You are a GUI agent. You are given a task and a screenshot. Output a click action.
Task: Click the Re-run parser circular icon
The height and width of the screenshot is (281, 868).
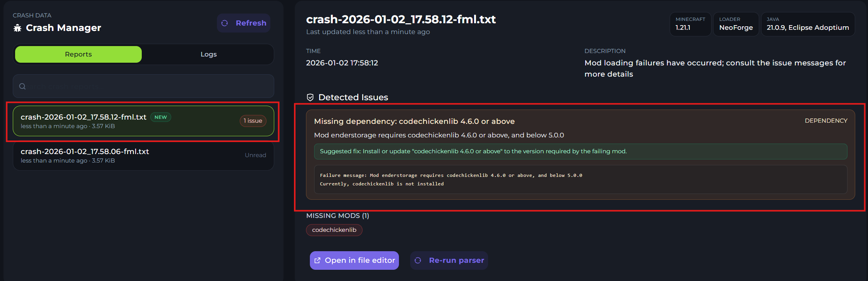(x=418, y=260)
